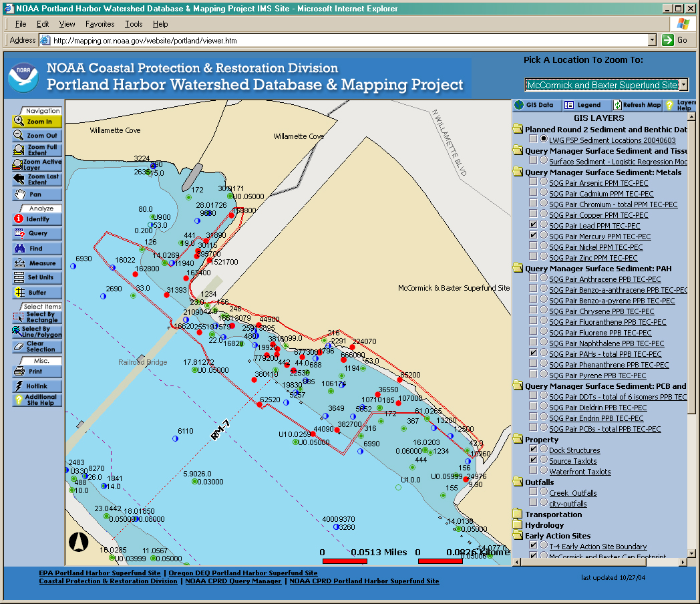The image size is (700, 604).
Task: Uncheck SQG Pair PAHs total checkbox
Action: (533, 353)
